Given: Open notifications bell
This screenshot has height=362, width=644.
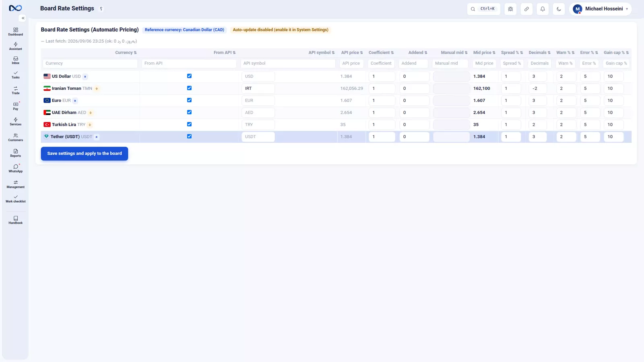Looking at the screenshot, I should pyautogui.click(x=543, y=9).
